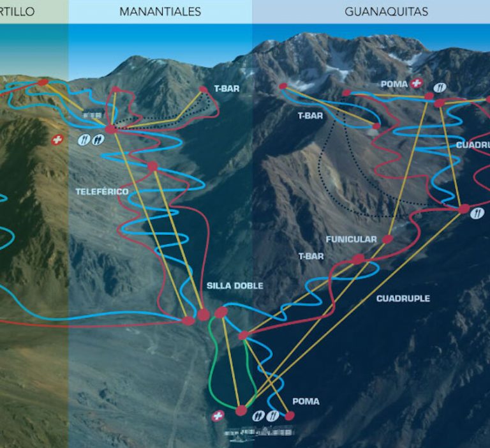Open the GUANAQUITAS sector header
Screen dimensions: 490x448
(371, 11)
